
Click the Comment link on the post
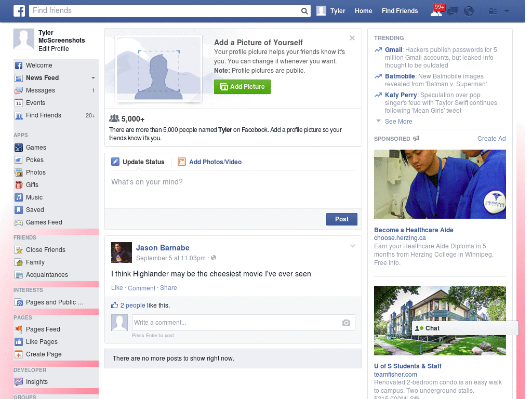[141, 288]
